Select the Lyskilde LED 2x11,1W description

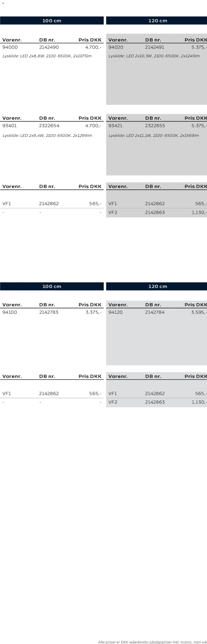pos(154,135)
